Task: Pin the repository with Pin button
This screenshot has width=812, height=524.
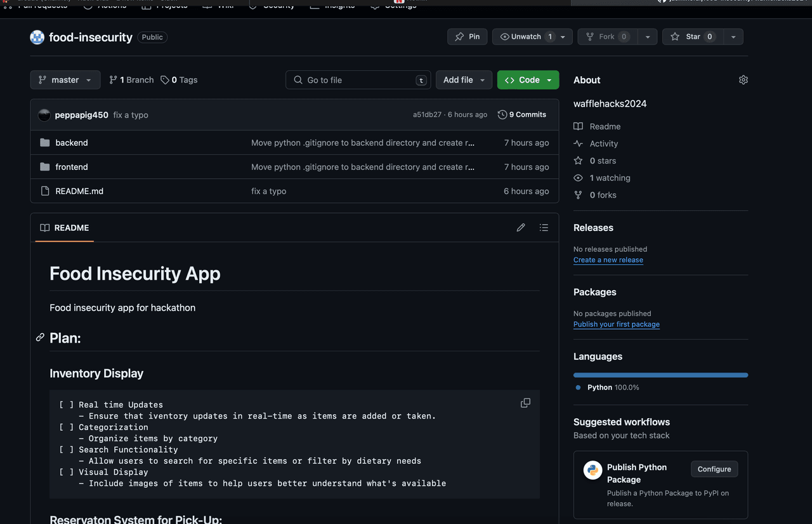Action: [467, 37]
